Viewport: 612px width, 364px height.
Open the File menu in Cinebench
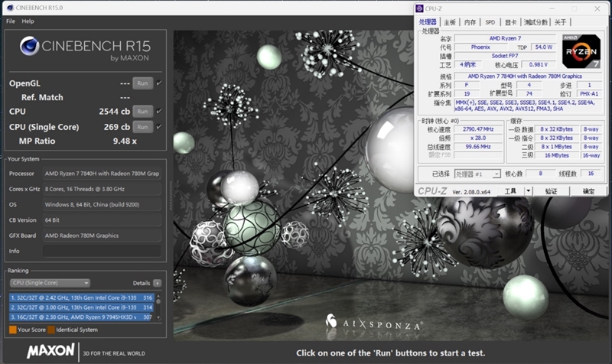click(x=11, y=21)
